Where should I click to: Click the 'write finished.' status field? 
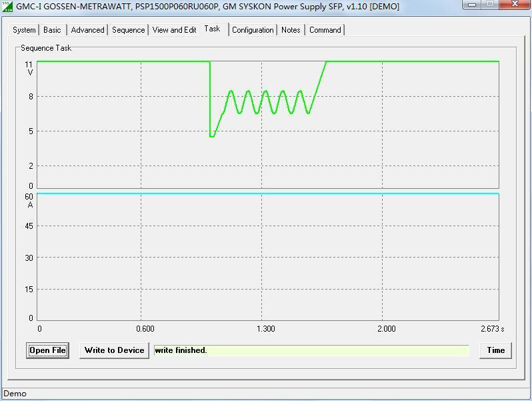[311, 350]
